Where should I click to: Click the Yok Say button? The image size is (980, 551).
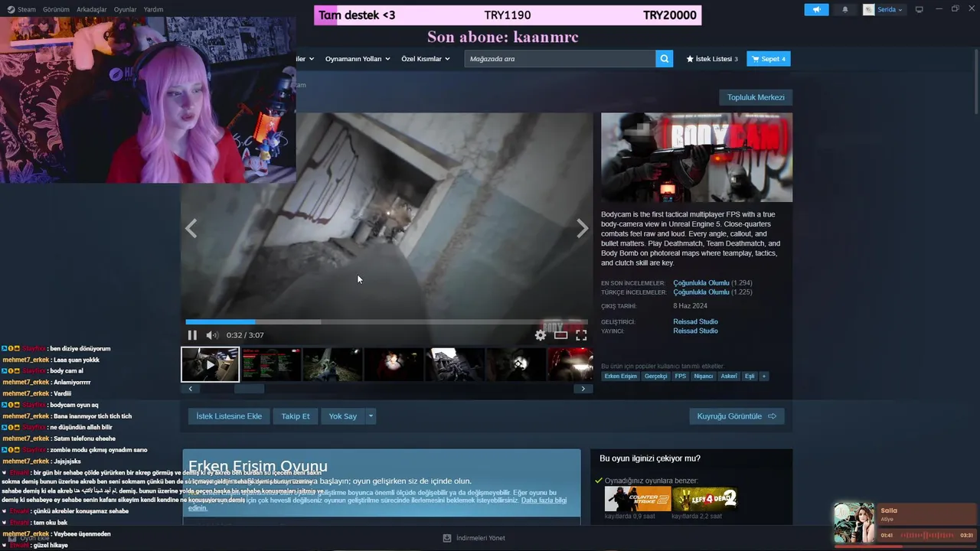click(342, 416)
